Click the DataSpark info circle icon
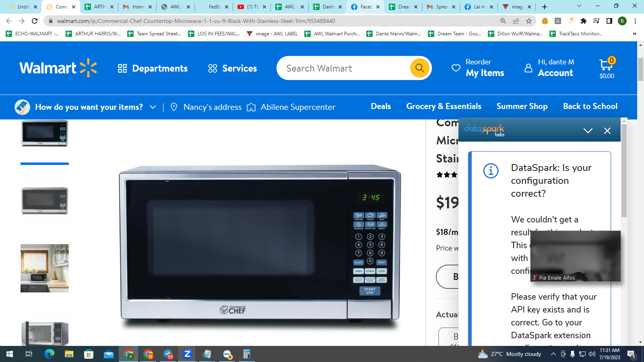644x362 pixels. tap(491, 171)
